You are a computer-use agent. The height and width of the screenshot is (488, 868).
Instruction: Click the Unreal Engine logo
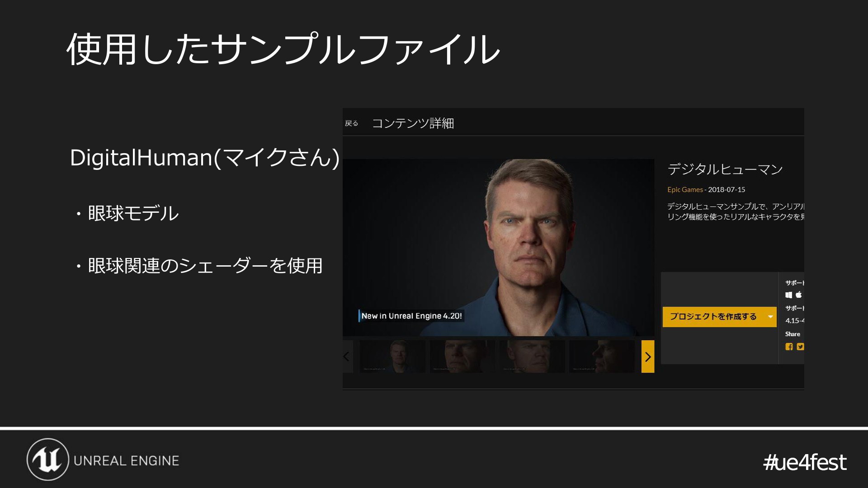click(47, 460)
